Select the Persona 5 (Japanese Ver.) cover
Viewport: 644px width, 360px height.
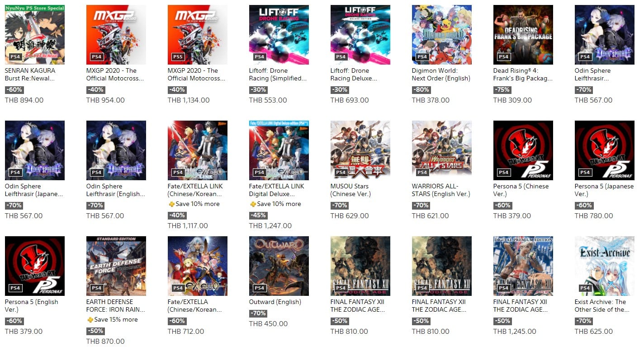pyautogui.click(x=605, y=150)
